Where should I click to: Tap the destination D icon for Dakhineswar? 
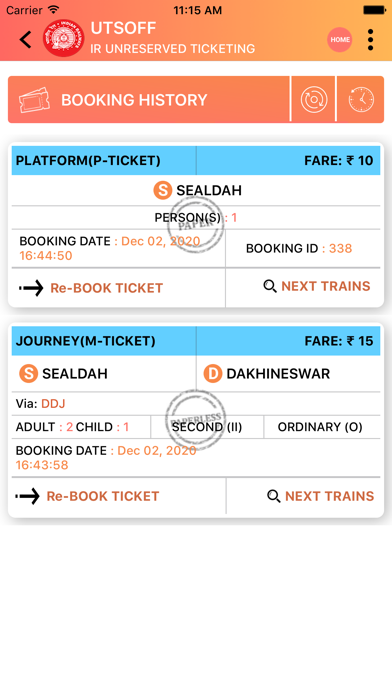(x=213, y=374)
